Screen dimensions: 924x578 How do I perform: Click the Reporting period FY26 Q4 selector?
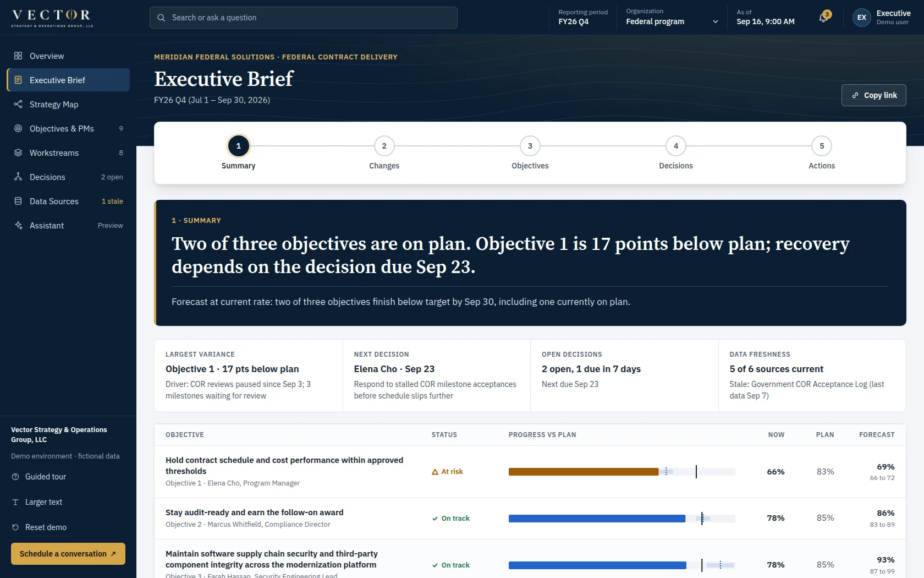[583, 18]
